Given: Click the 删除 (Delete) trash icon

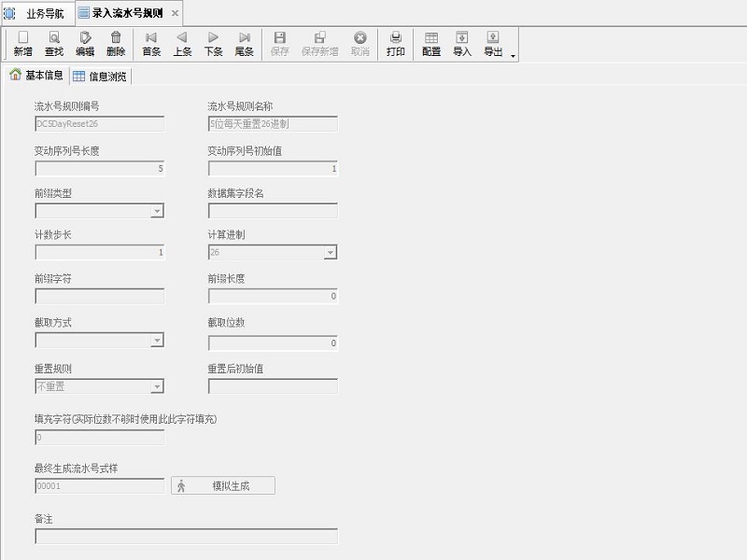Looking at the screenshot, I should point(116,44).
